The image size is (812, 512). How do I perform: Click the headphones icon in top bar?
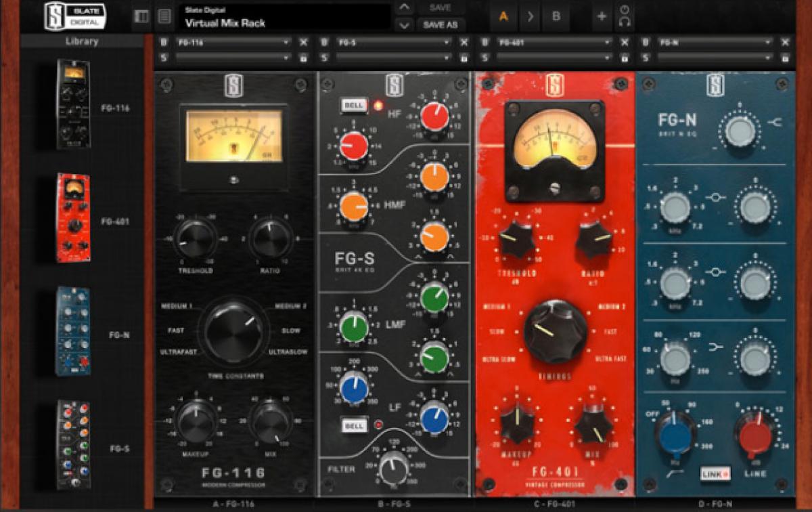tap(625, 22)
